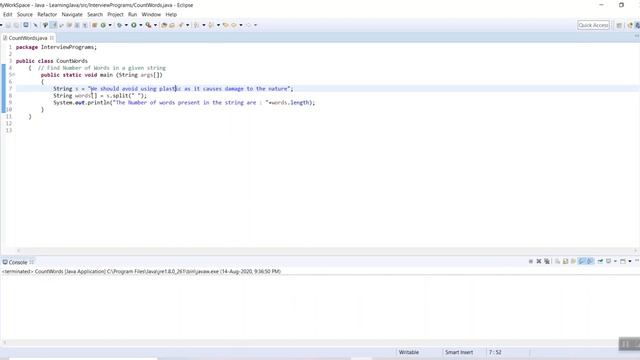Open the Open Console dropdown arrow
640x360 pixels.
(x=630, y=261)
